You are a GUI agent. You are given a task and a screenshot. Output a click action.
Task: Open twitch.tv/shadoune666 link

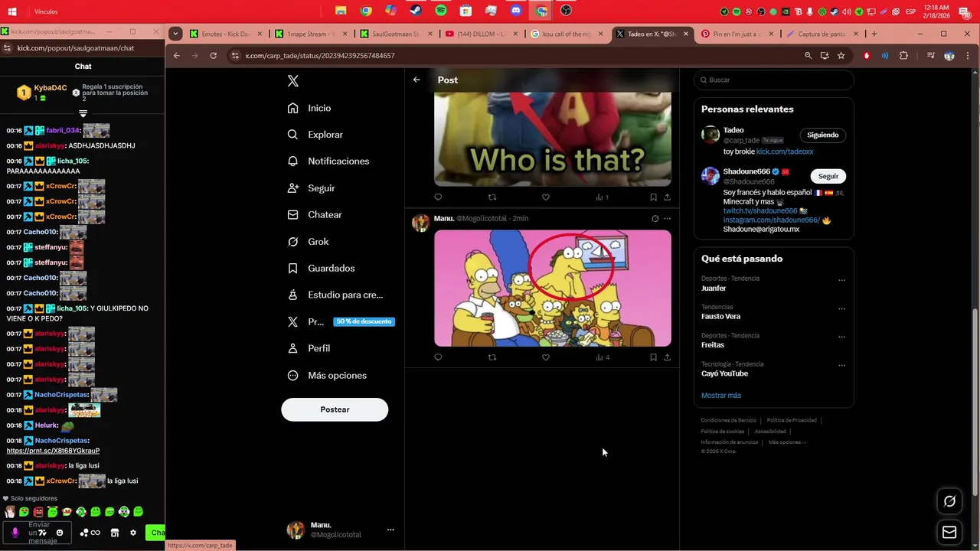tap(760, 211)
